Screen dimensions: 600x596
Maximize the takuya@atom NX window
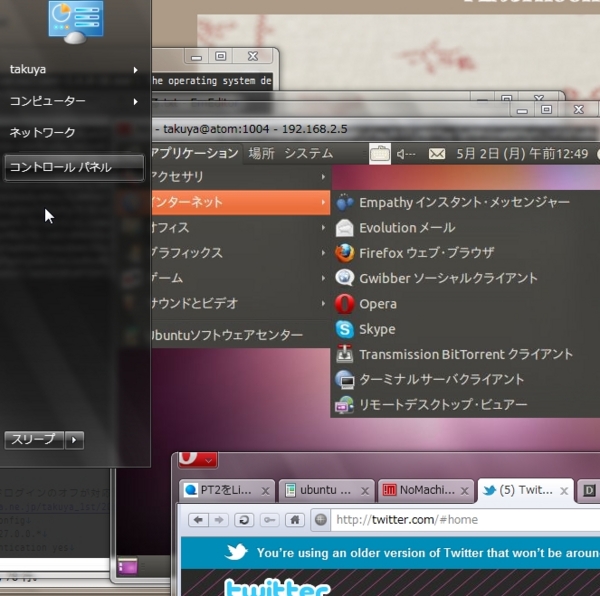(546, 110)
